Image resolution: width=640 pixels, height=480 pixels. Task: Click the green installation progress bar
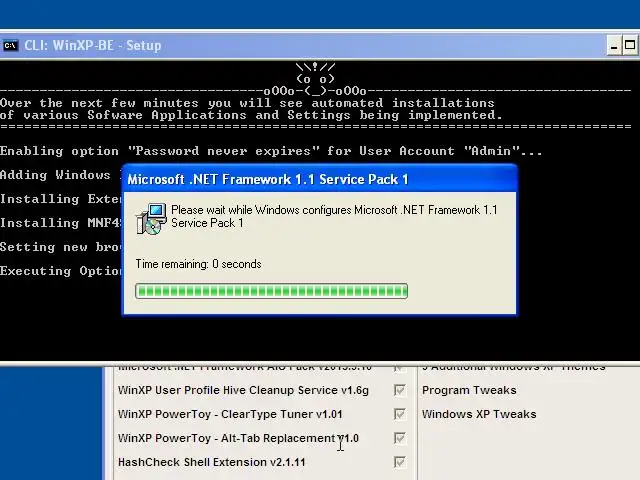coord(271,291)
